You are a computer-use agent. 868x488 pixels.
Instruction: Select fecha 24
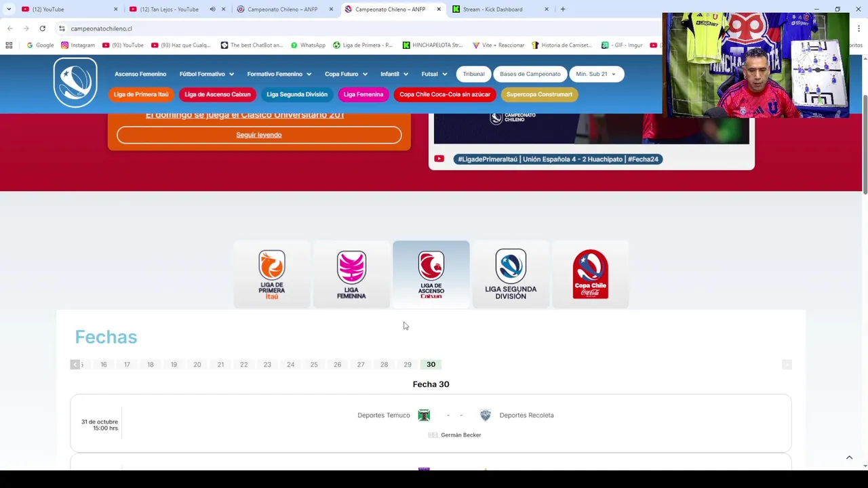[x=290, y=365]
